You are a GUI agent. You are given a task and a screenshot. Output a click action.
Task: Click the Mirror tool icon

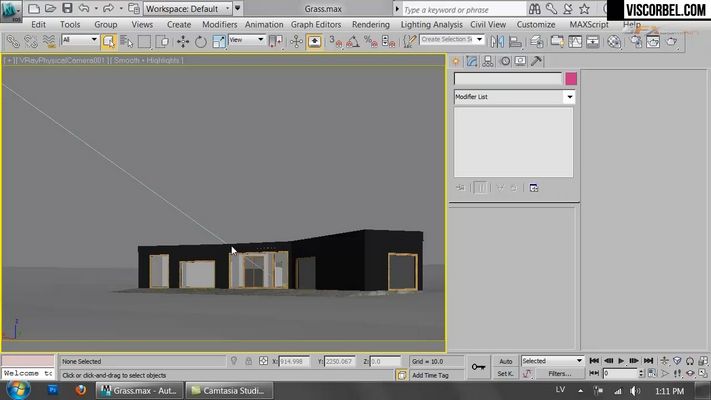click(497, 41)
